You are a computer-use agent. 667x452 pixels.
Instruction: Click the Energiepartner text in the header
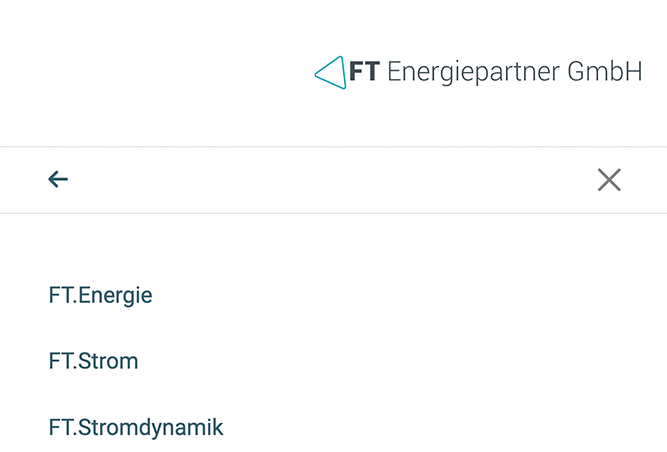point(473,72)
